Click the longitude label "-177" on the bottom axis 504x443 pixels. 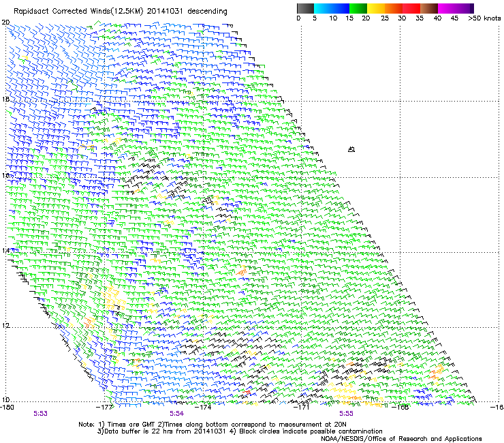point(104,407)
